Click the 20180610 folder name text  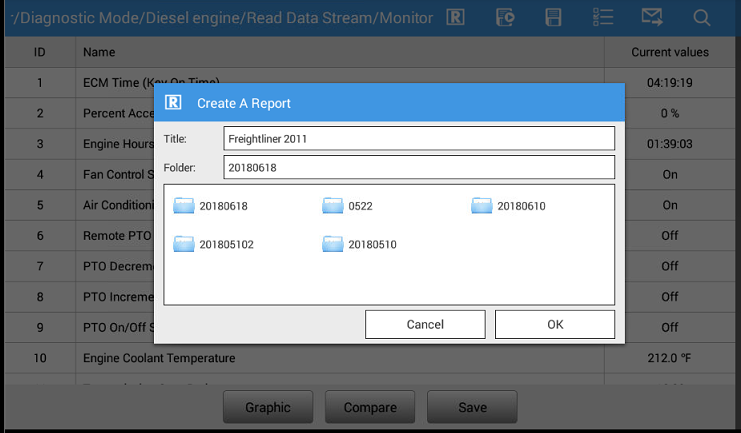click(521, 206)
